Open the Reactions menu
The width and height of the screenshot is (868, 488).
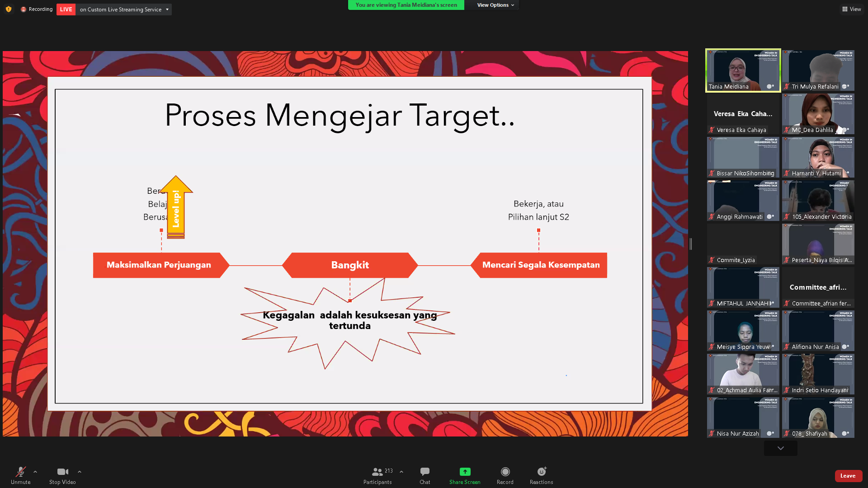[541, 472]
